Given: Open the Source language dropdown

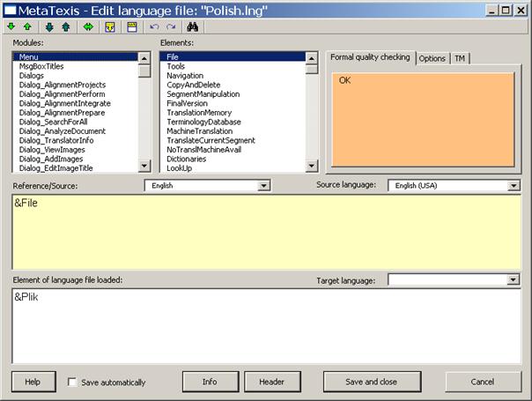Looking at the screenshot, I should [x=514, y=185].
